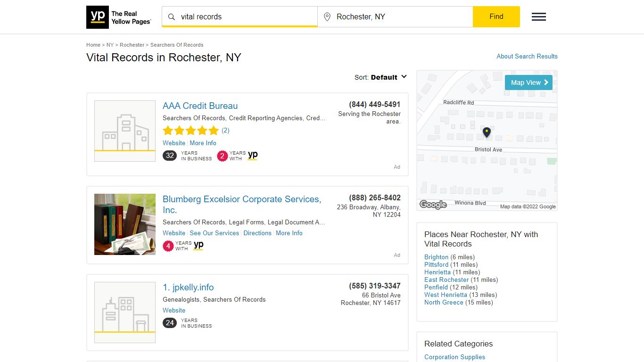This screenshot has width=644, height=362.
Task: Open See Our Services link
Action: click(215, 233)
